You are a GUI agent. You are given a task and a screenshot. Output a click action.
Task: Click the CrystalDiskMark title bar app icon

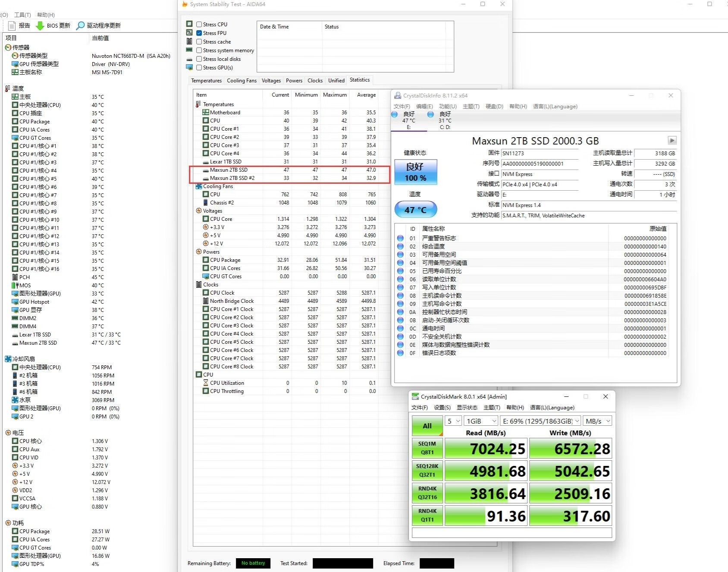click(415, 396)
